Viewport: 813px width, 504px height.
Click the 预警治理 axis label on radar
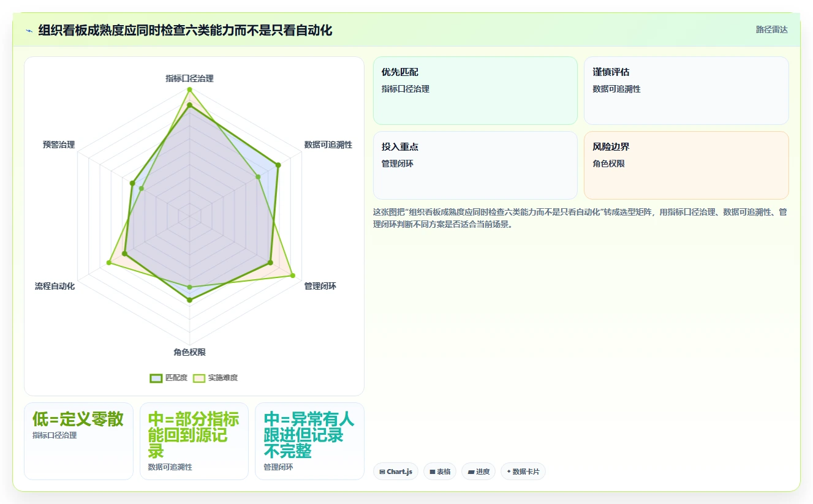(x=59, y=145)
